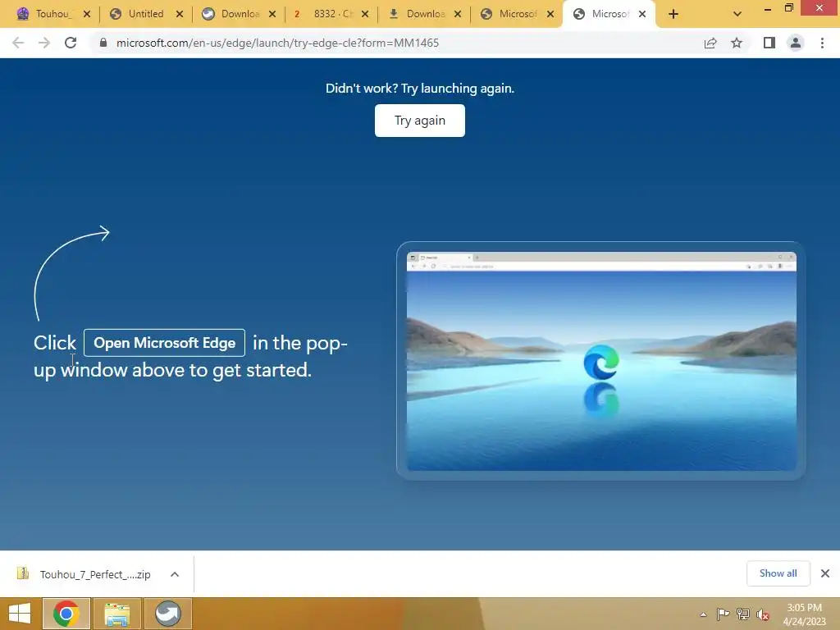
Task: Open network status tray icon
Action: pos(742,614)
